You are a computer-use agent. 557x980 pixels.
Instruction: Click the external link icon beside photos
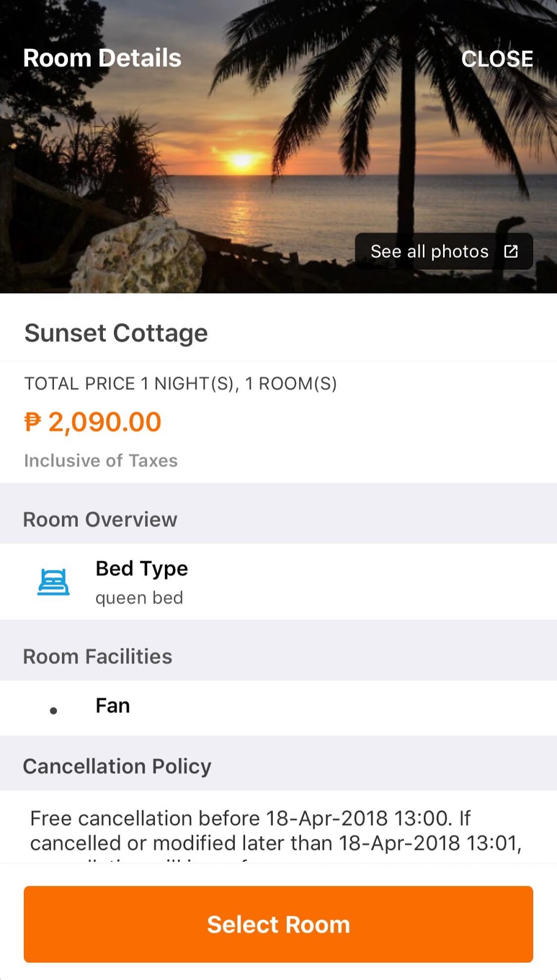tap(511, 251)
